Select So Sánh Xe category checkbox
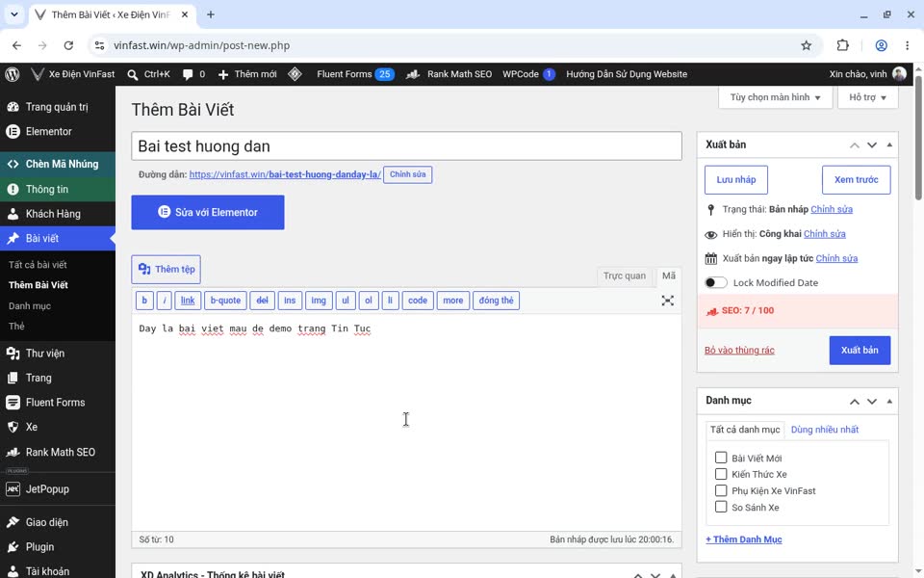924x578 pixels. (x=721, y=507)
